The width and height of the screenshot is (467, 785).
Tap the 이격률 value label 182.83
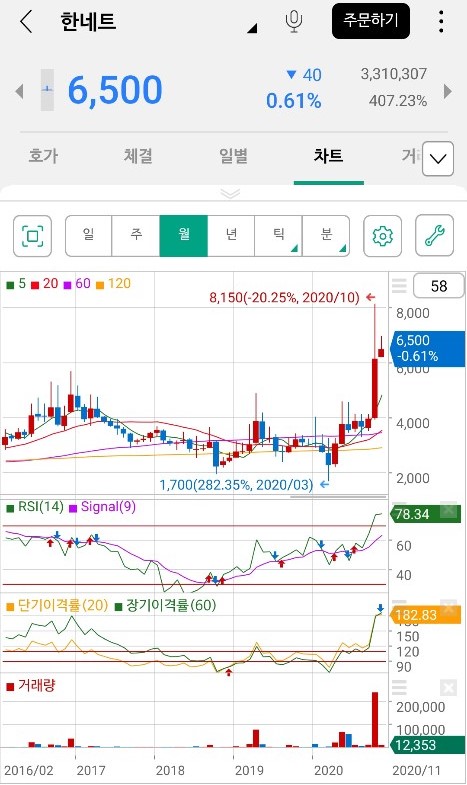click(x=426, y=615)
